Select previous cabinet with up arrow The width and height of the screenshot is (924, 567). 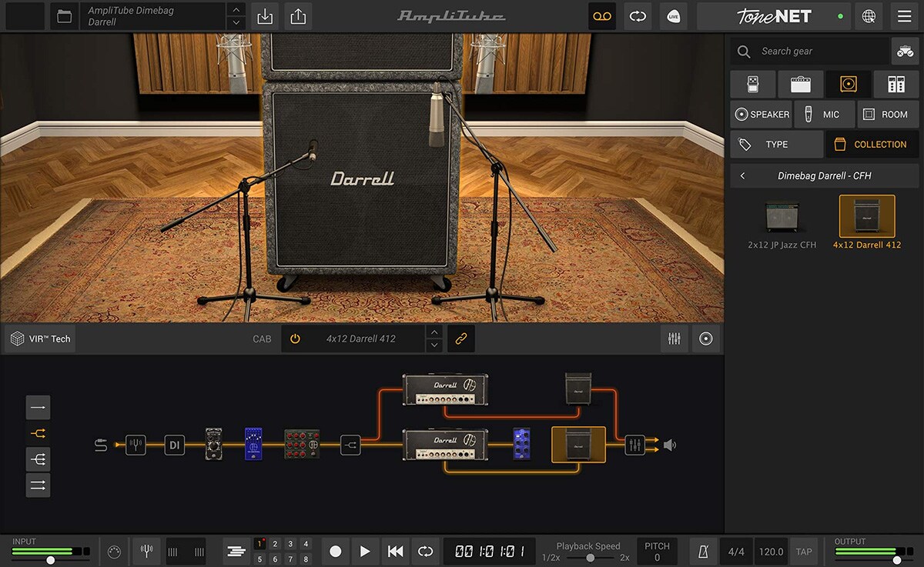point(434,332)
